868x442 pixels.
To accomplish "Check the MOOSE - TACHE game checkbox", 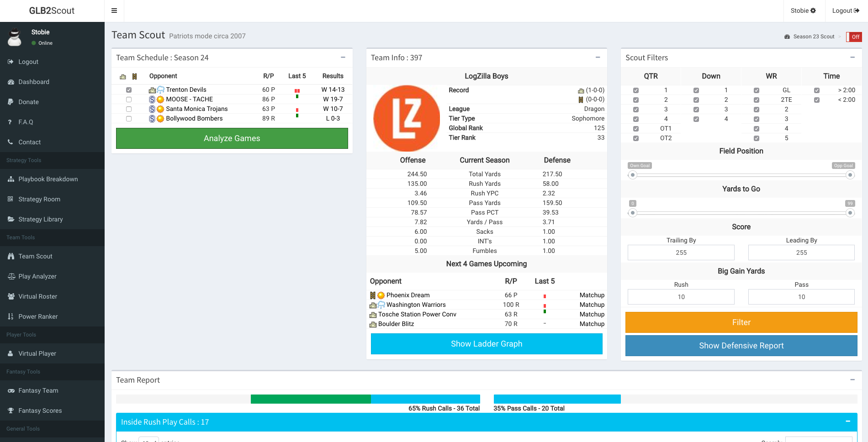I will (129, 100).
